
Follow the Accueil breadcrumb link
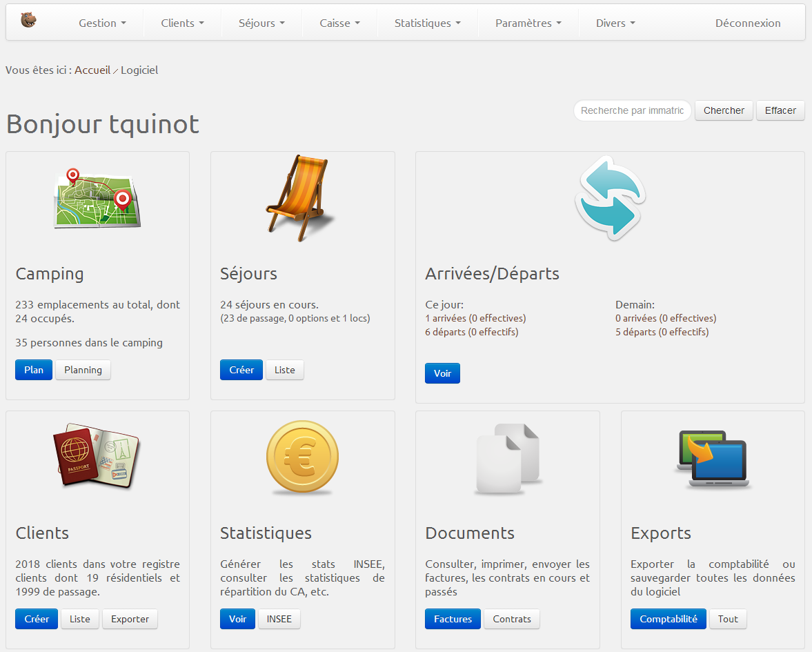tap(92, 70)
